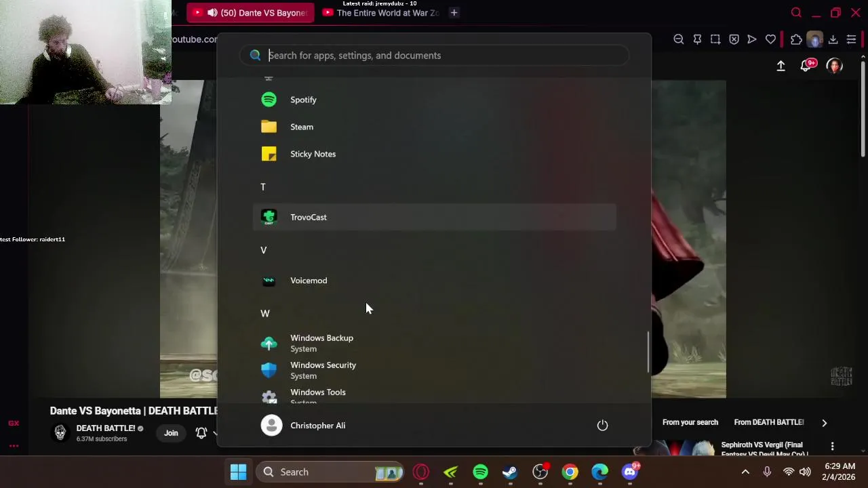Toggle channel notification bell beside Join
The height and width of the screenshot is (488, 868).
(201, 433)
